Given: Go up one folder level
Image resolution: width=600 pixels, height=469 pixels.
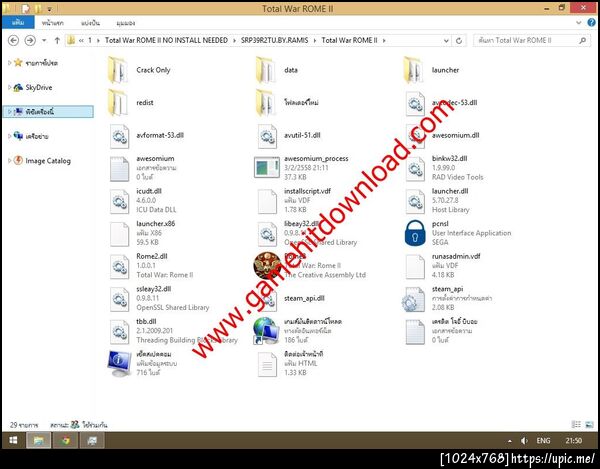Looking at the screenshot, I should (x=57, y=40).
